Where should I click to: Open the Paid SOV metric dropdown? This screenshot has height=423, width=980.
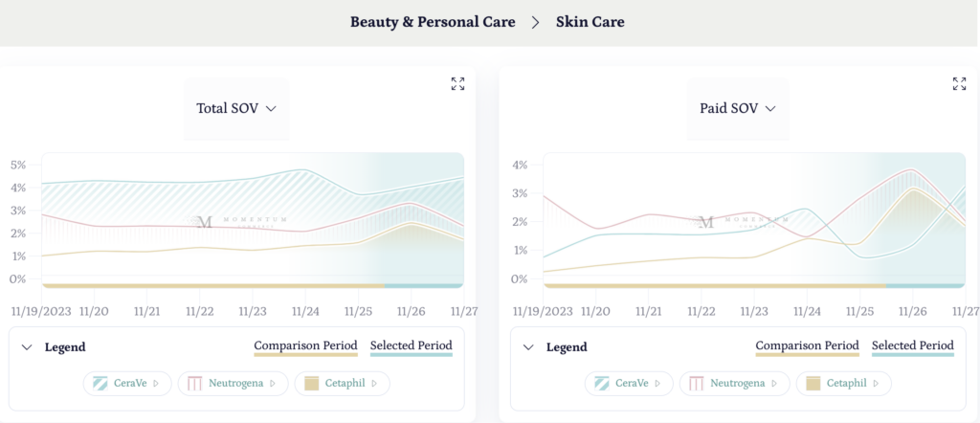point(737,109)
